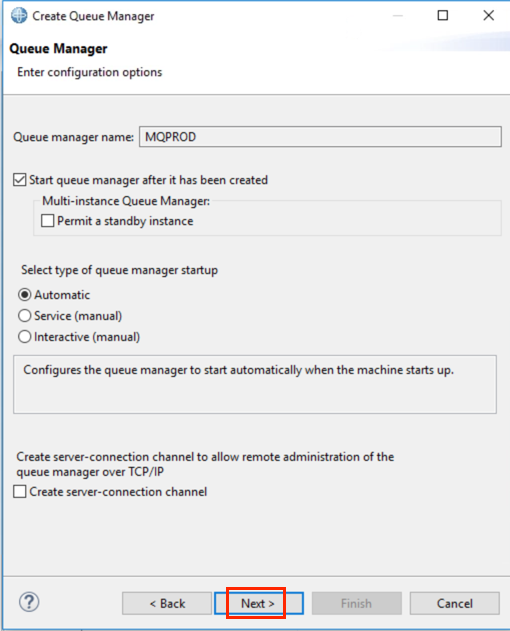Check Create server-connection channel box
Image resolution: width=510 pixels, height=631 pixels.
(20, 491)
